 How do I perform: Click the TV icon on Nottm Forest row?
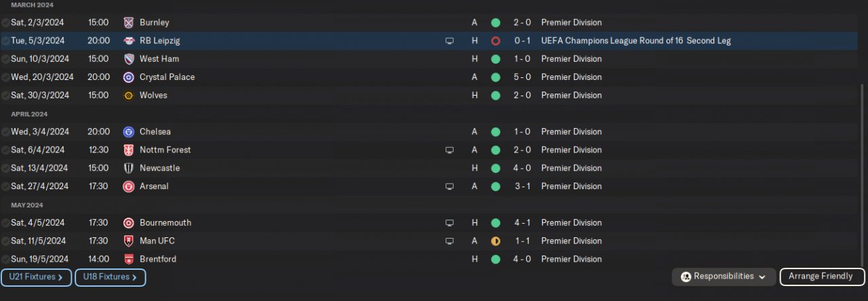[x=449, y=150]
